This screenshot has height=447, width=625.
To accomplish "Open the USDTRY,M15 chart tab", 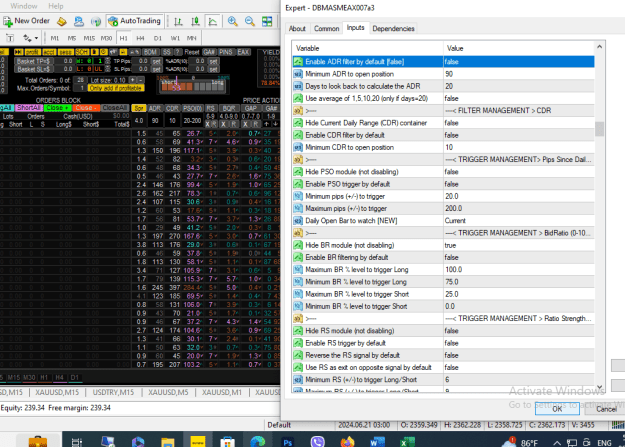I will click(x=113, y=392).
